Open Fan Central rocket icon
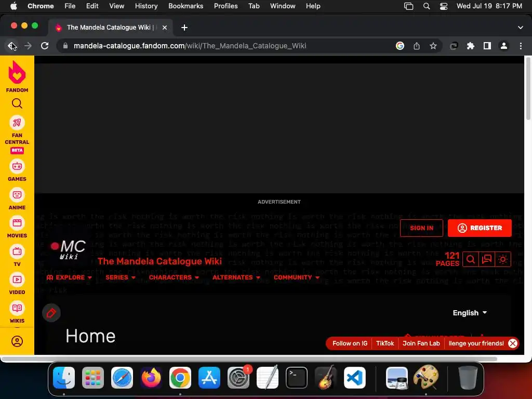Screen dimensions: 532x399 pos(17,123)
